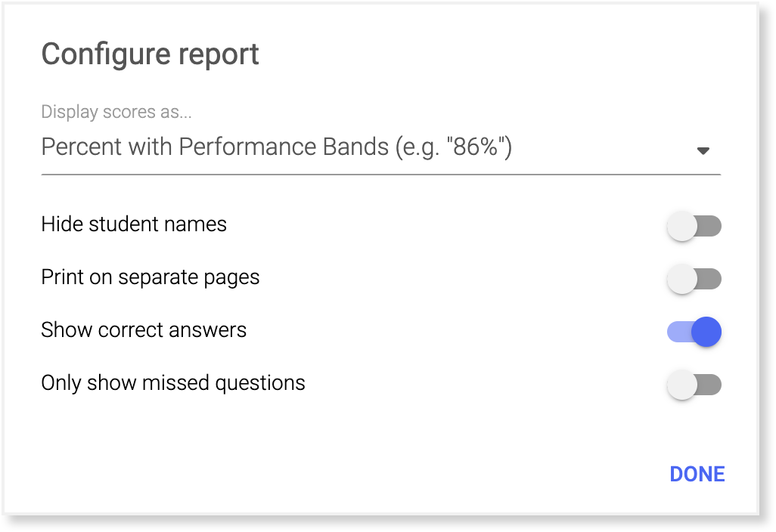Click the gray track of Hide student names switch

[712, 226]
